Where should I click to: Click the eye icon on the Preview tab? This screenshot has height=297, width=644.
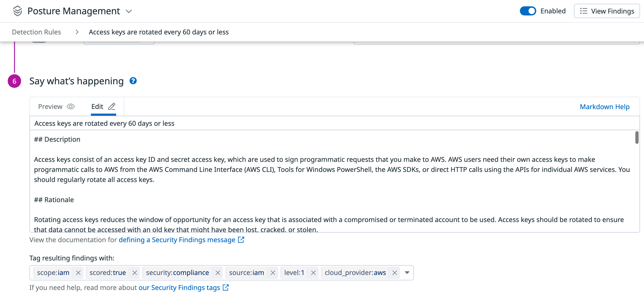coord(70,107)
